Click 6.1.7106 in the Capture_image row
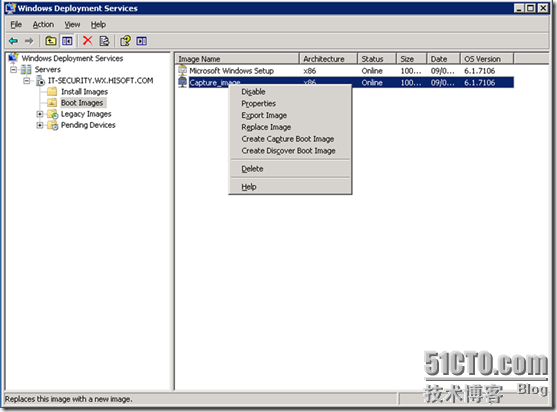Image resolution: width=557 pixels, height=412 pixels. click(479, 82)
